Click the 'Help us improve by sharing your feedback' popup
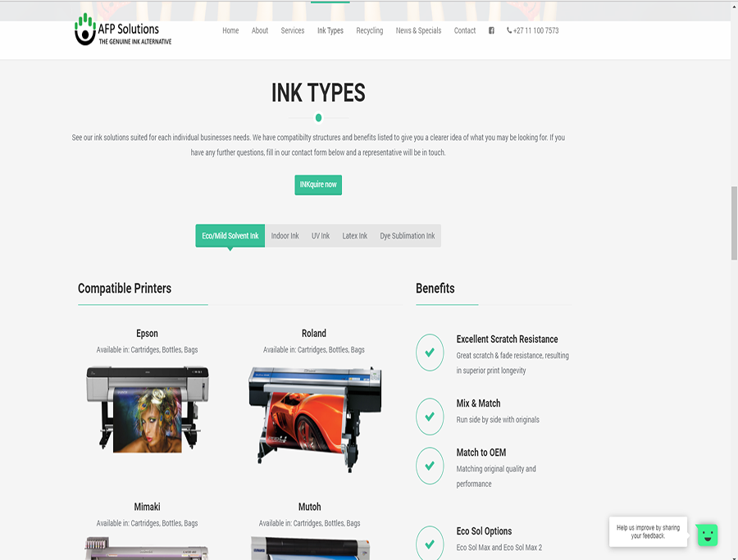The image size is (738, 560). point(648,532)
